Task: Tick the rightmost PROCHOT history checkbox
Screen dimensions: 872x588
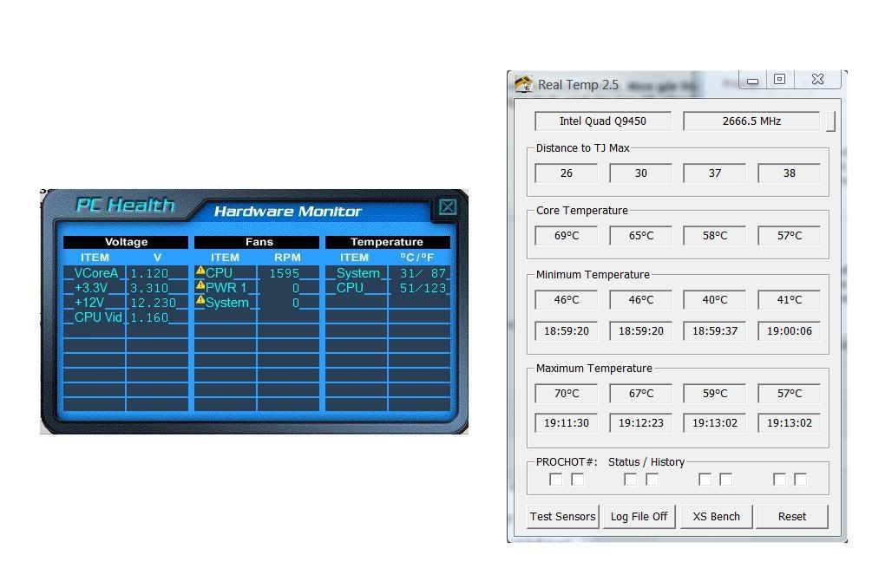Action: coord(800,480)
